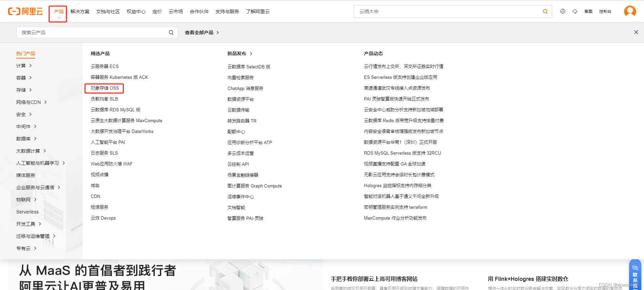Expand the 迁移与运维管理 category

(x=36, y=236)
